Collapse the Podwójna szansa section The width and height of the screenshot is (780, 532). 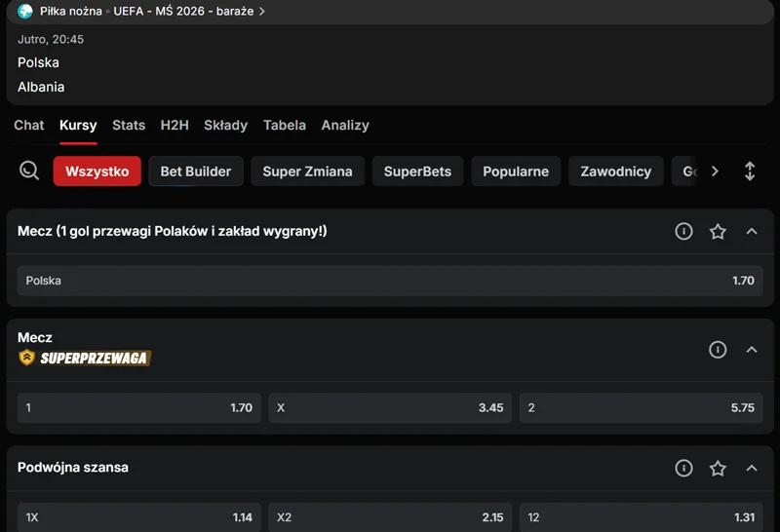[x=752, y=468]
